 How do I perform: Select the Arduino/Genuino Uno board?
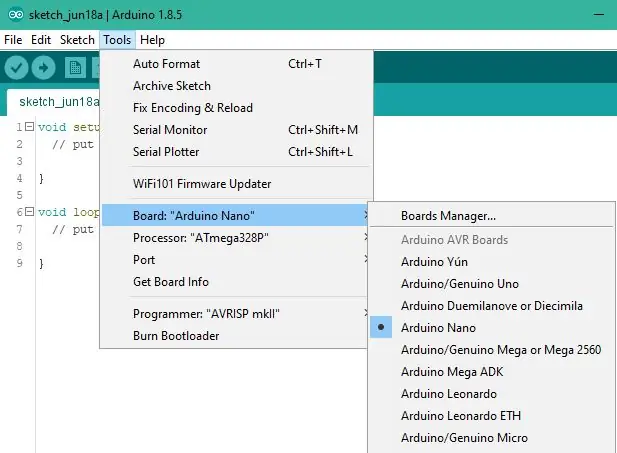pyautogui.click(x=492, y=284)
